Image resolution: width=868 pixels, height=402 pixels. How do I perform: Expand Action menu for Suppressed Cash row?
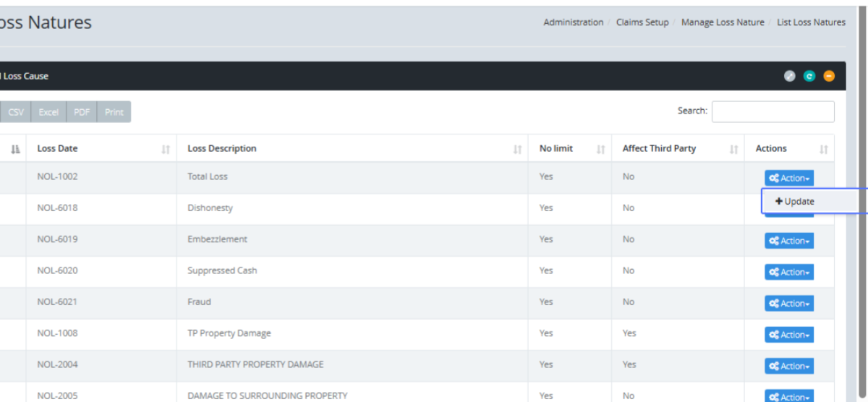[x=789, y=272]
